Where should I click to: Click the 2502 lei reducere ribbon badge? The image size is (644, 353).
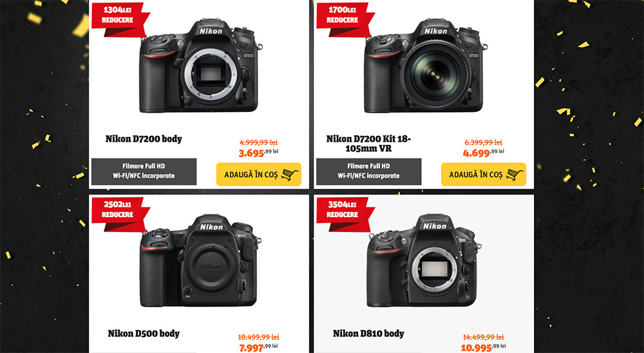(x=120, y=214)
